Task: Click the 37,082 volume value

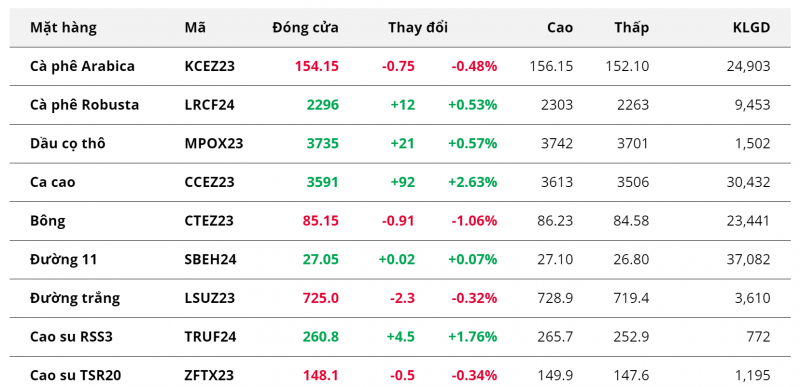Action: (x=748, y=260)
